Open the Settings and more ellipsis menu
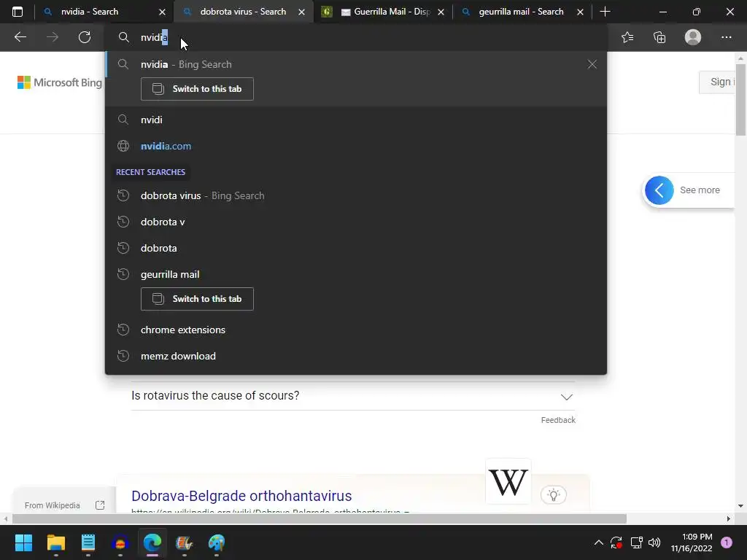This screenshot has height=560, width=747. [x=726, y=37]
